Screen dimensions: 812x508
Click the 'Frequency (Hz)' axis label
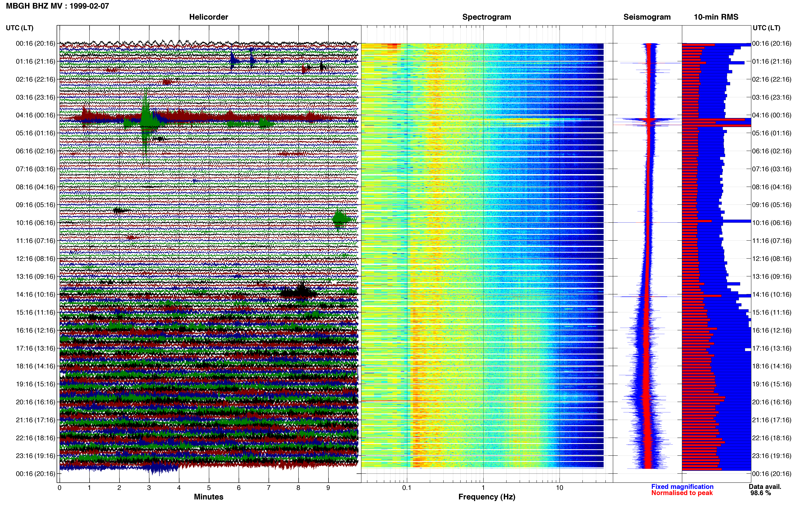[487, 497]
